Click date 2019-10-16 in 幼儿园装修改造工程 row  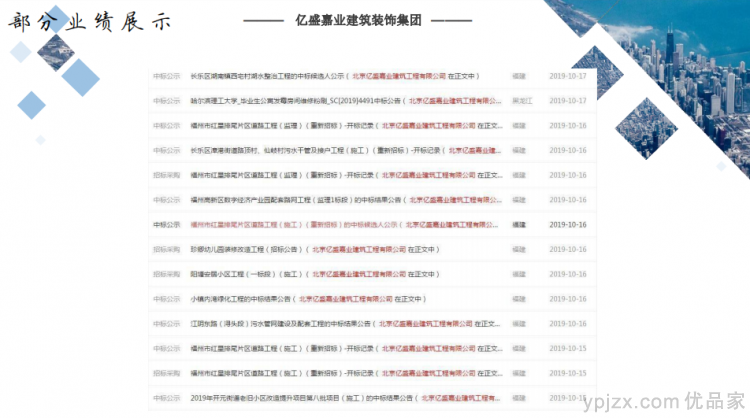point(568,250)
